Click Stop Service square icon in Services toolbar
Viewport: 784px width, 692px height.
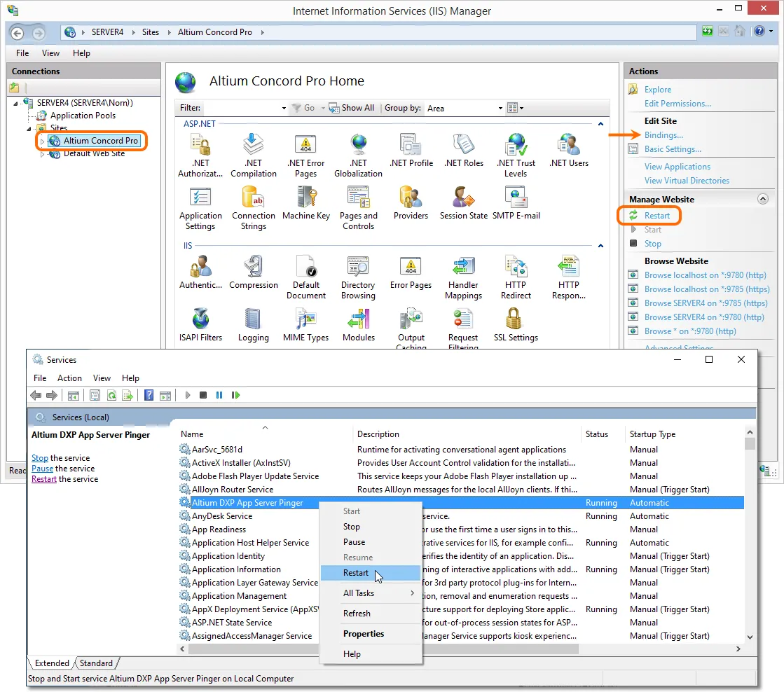[x=203, y=395]
